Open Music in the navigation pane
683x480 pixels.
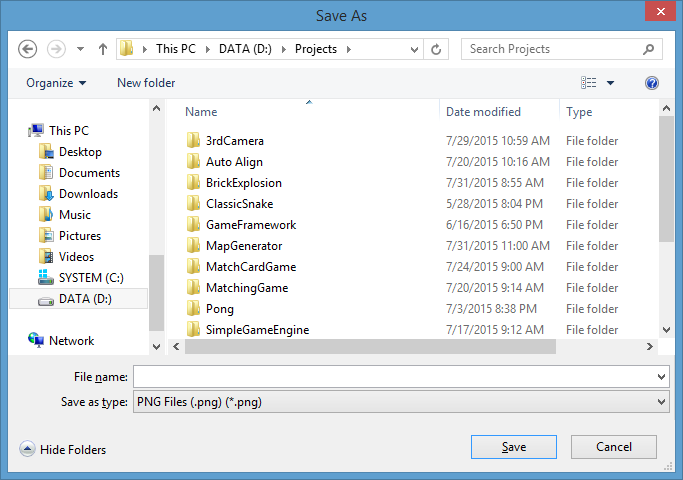(75, 214)
